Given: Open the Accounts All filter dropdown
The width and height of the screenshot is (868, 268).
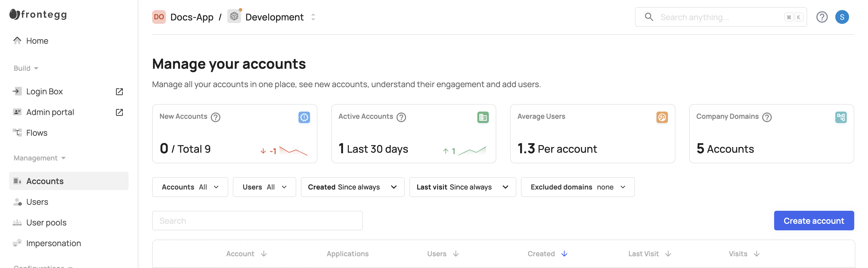Looking at the screenshot, I should (190, 187).
